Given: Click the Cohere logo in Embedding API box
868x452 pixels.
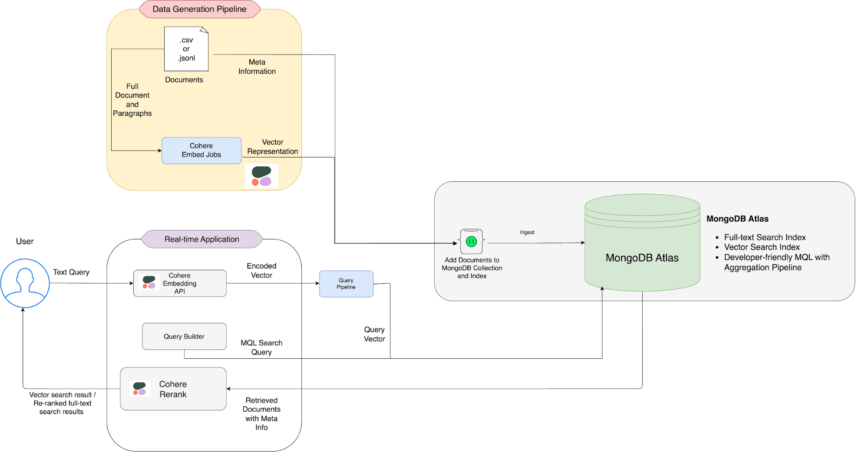Looking at the screenshot, I should click(149, 282).
